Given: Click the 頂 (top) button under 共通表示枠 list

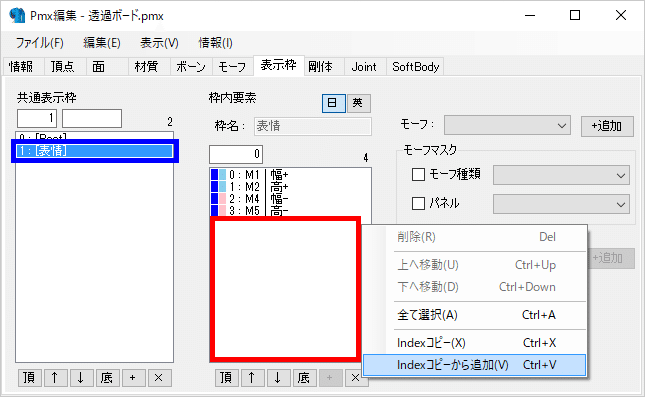Looking at the screenshot, I should 29,378.
